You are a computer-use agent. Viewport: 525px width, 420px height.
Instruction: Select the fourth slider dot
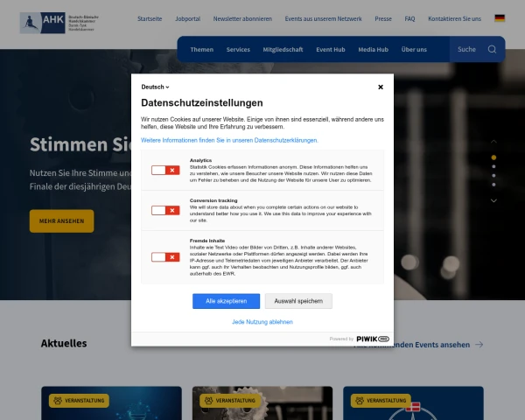(493, 185)
